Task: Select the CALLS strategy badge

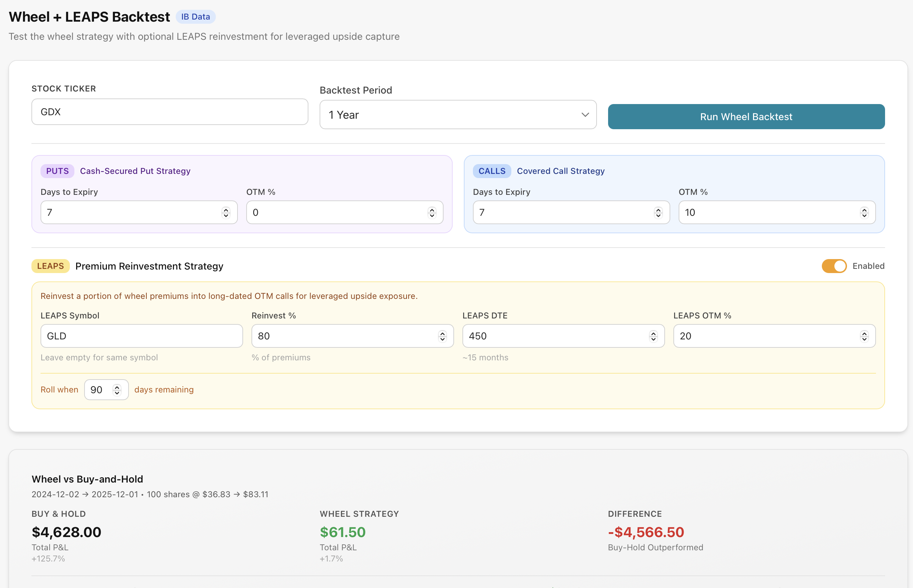Action: click(x=491, y=171)
